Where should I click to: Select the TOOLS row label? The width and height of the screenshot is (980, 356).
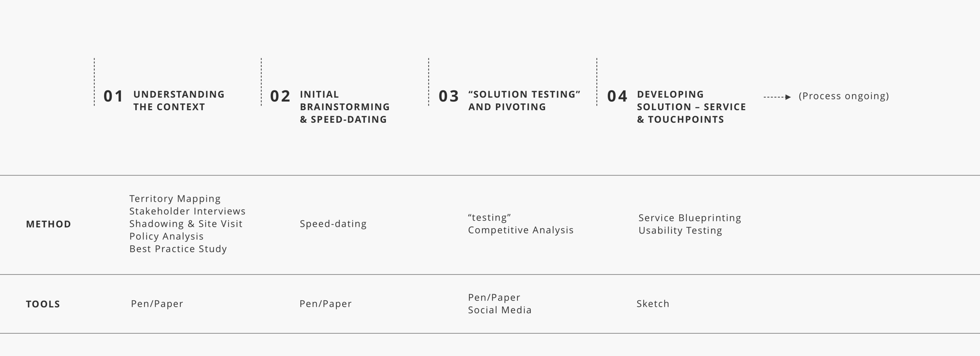coord(43,304)
